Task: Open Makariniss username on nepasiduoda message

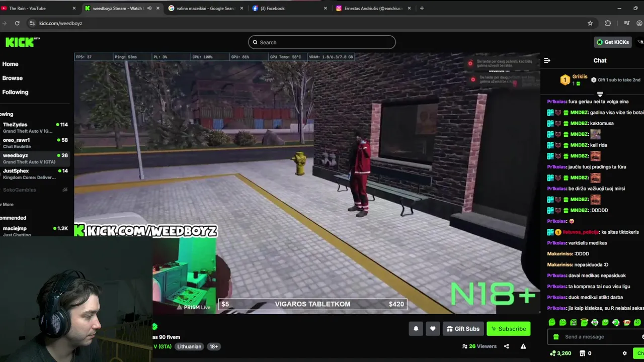Action: coord(559,265)
